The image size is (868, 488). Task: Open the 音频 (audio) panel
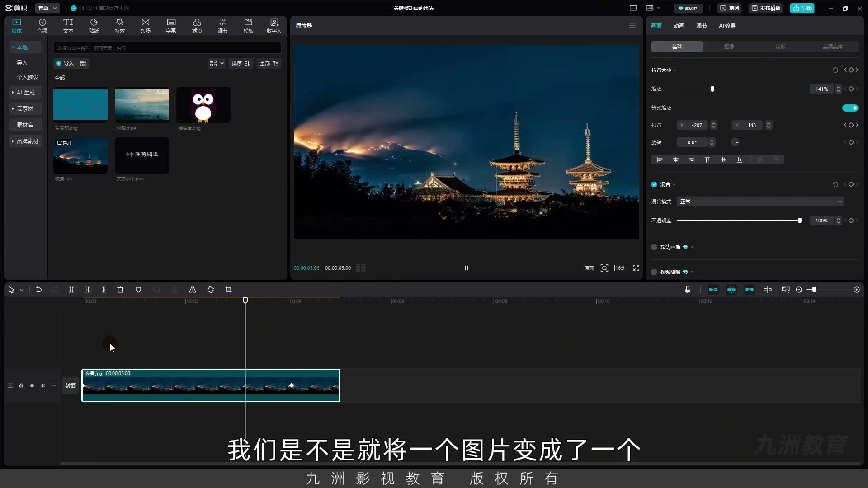click(42, 26)
